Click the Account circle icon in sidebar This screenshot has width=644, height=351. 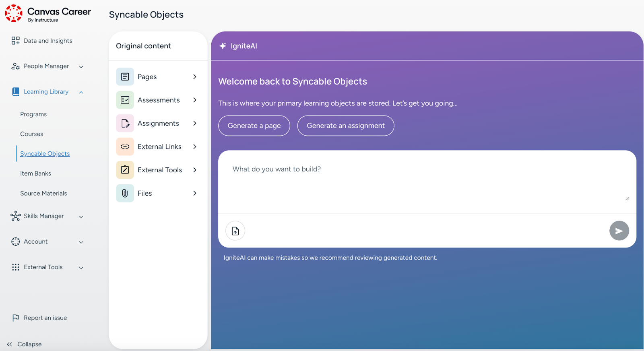(x=15, y=242)
